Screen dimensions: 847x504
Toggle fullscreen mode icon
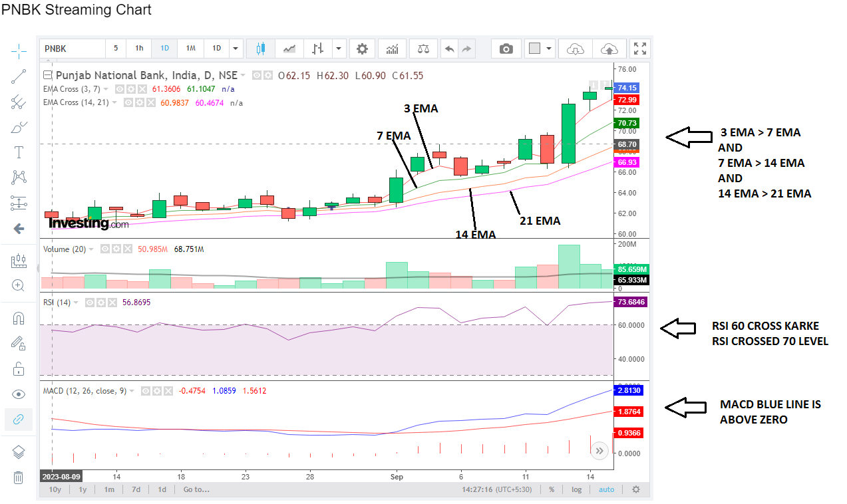click(640, 49)
